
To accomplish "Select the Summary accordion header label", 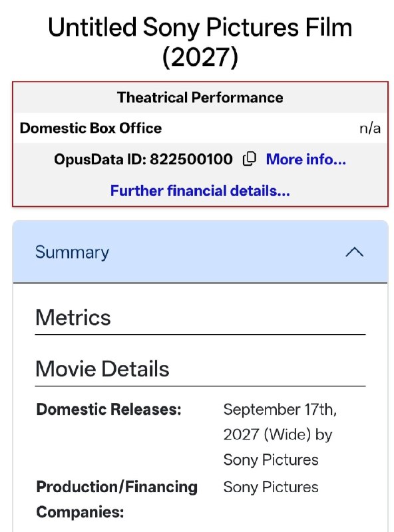I will [x=72, y=253].
